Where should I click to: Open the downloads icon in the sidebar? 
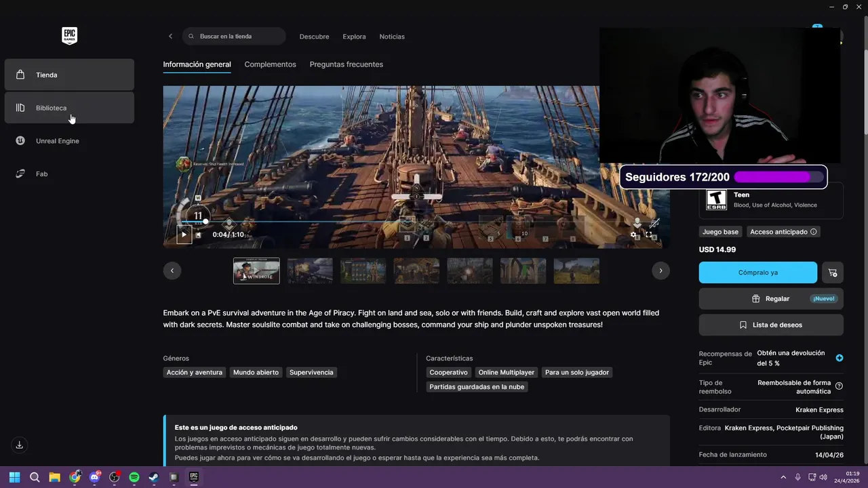20,445
